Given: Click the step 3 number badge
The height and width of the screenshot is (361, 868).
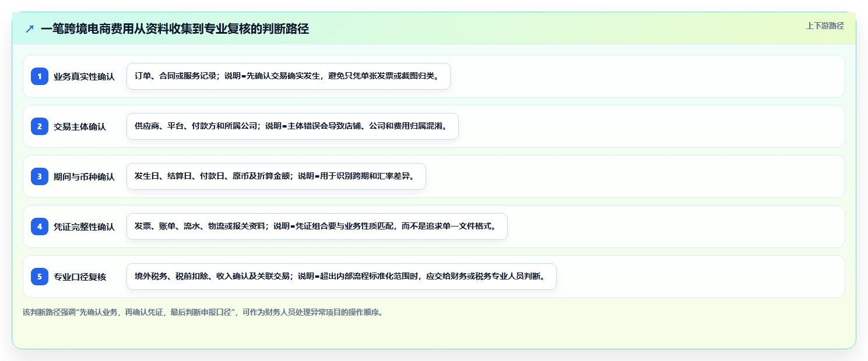Looking at the screenshot, I should click(40, 176).
